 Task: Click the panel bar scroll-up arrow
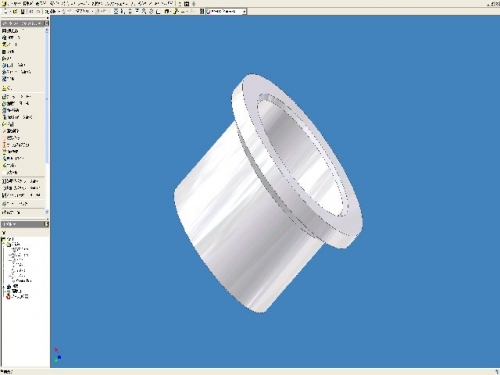pyautogui.click(x=47, y=30)
